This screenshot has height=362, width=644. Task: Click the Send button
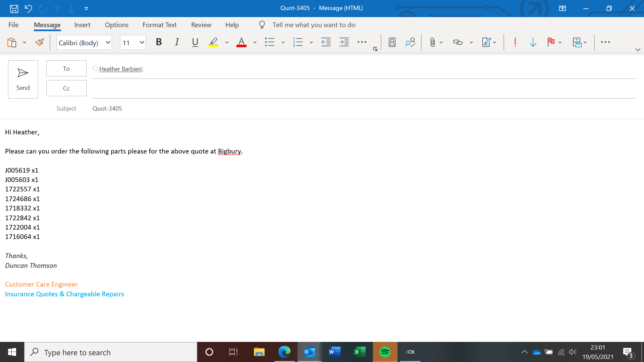[x=23, y=79]
